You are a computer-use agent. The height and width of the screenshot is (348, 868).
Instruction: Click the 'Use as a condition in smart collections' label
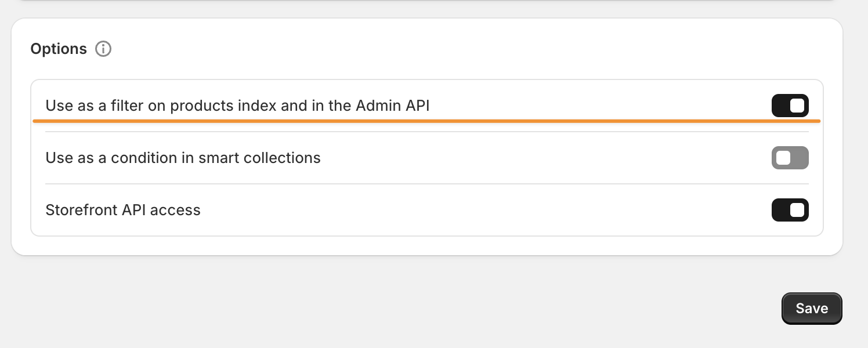point(183,158)
